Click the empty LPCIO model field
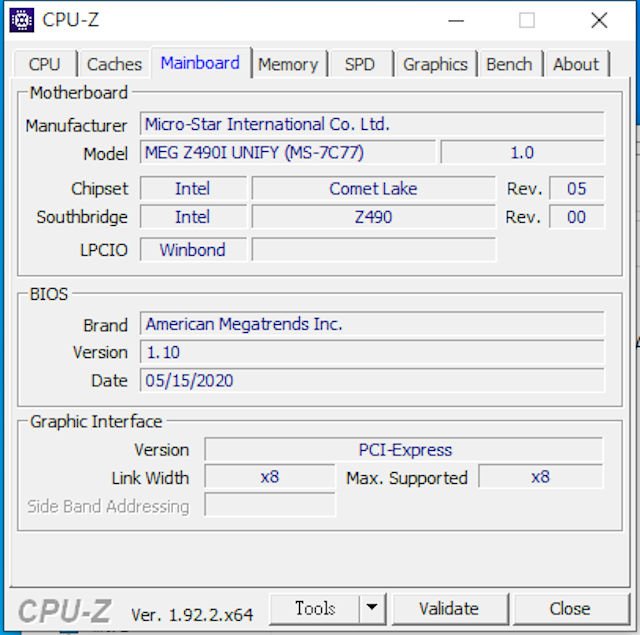Viewport: 640px width, 635px height. click(373, 249)
